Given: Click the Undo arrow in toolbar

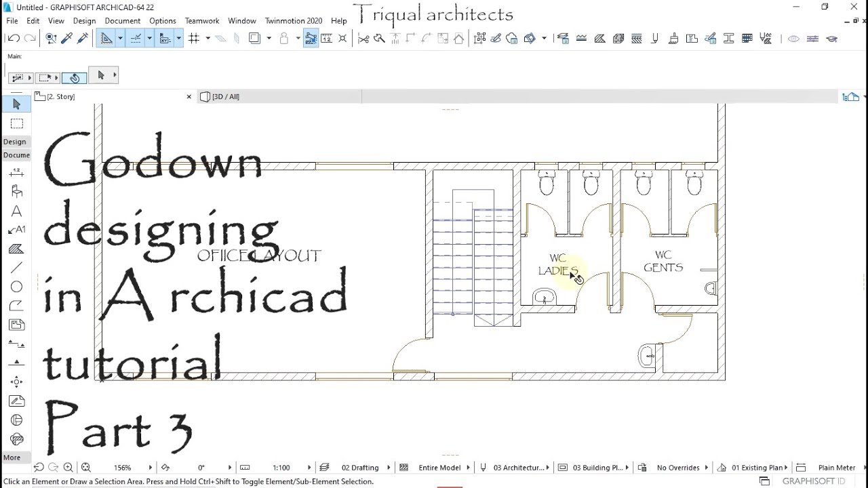Looking at the screenshot, I should tap(14, 39).
